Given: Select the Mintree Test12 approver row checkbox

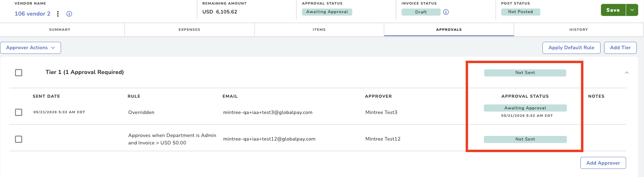Looking at the screenshot, I should point(19,139).
